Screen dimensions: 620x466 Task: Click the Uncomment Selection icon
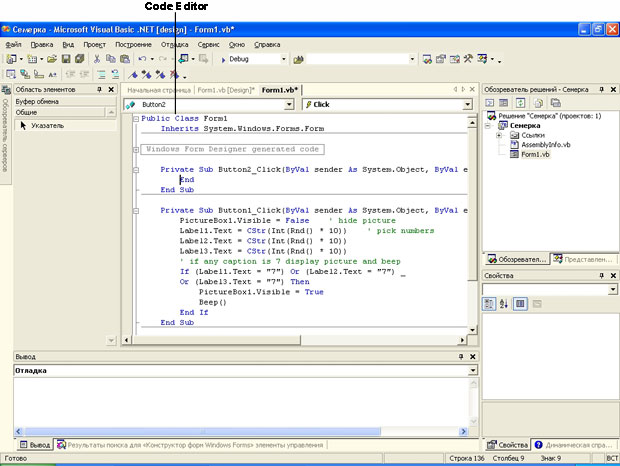pos(115,74)
